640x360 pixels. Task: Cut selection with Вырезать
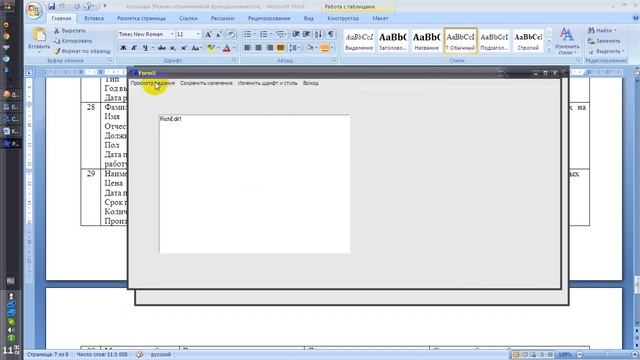(x=70, y=31)
